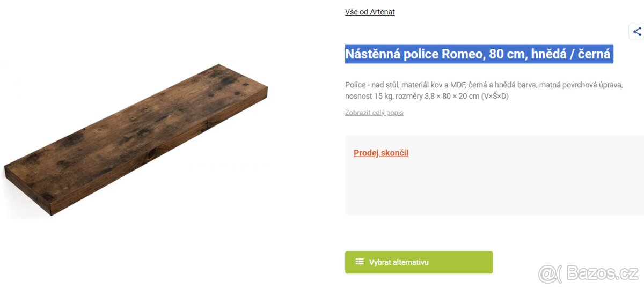Click the share icon

click(636, 32)
